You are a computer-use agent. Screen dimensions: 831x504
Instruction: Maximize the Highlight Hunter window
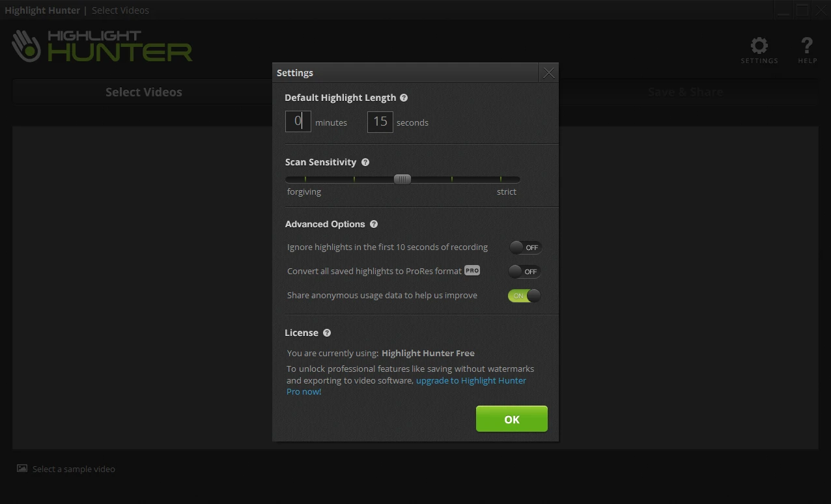point(802,10)
